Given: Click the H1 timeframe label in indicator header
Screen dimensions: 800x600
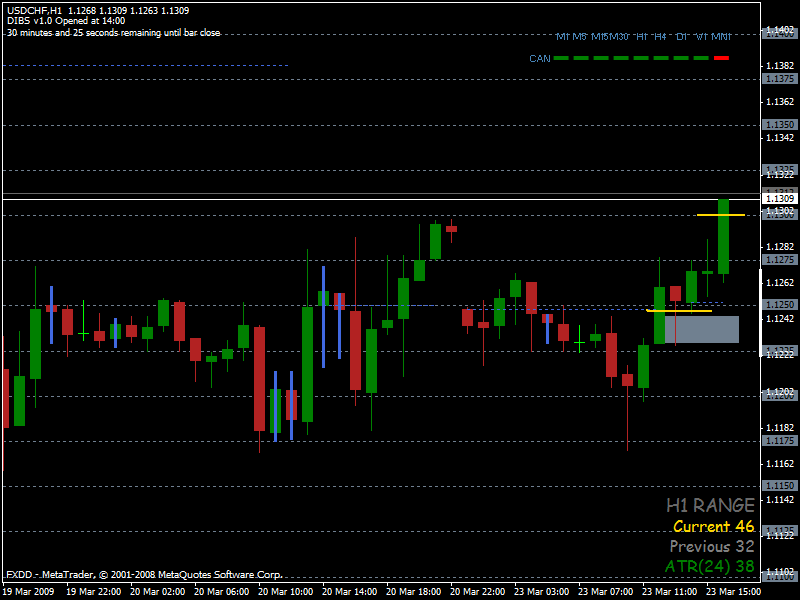Looking at the screenshot, I should [642, 37].
